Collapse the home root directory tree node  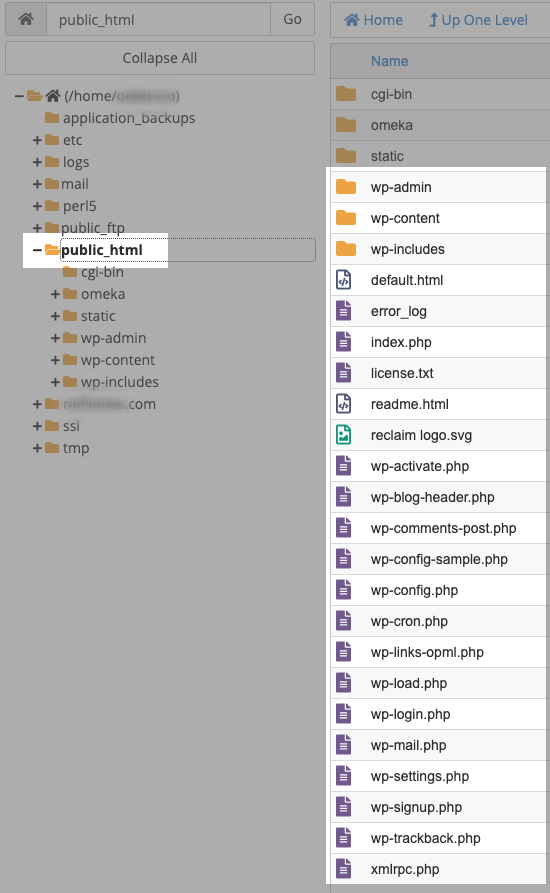[x=19, y=96]
